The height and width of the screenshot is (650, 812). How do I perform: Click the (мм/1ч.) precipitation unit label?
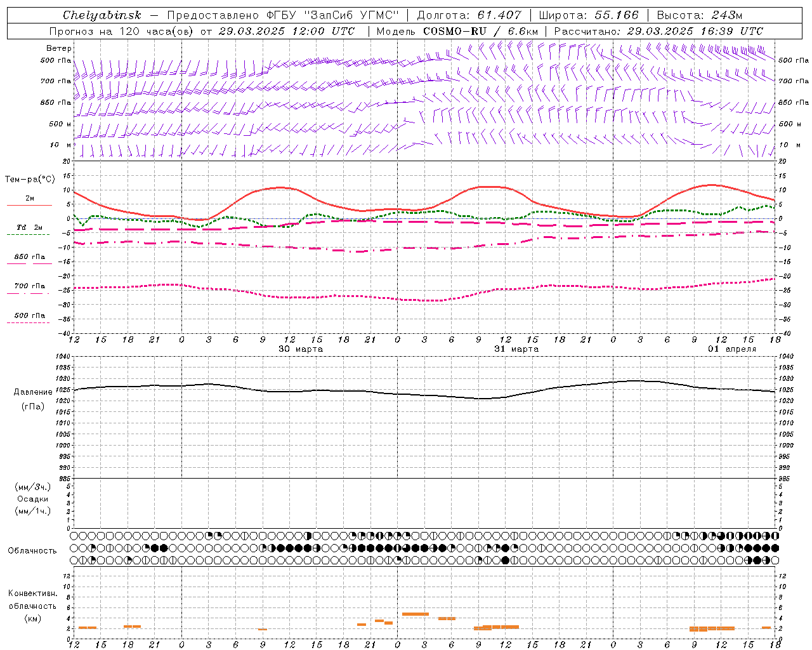click(x=33, y=511)
